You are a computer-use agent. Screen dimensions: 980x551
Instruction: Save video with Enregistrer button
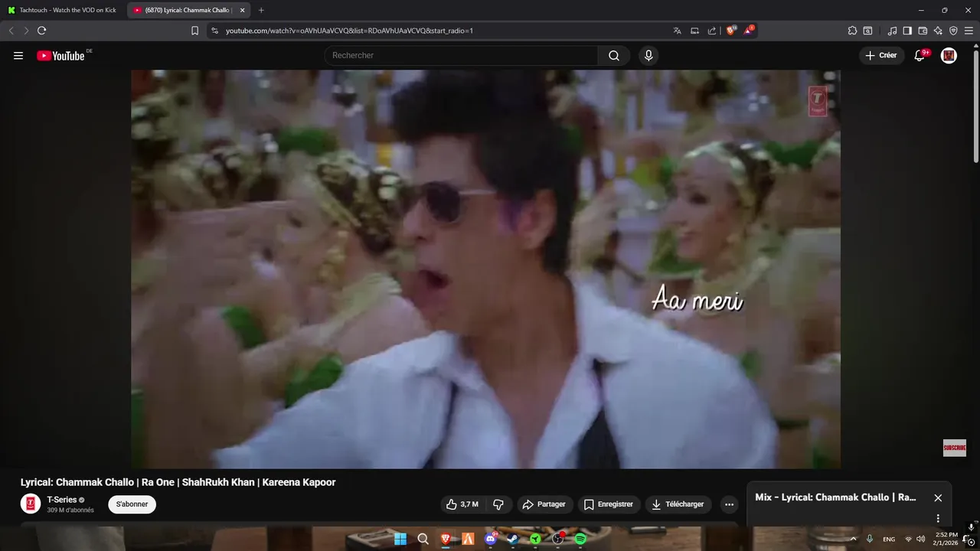(609, 504)
